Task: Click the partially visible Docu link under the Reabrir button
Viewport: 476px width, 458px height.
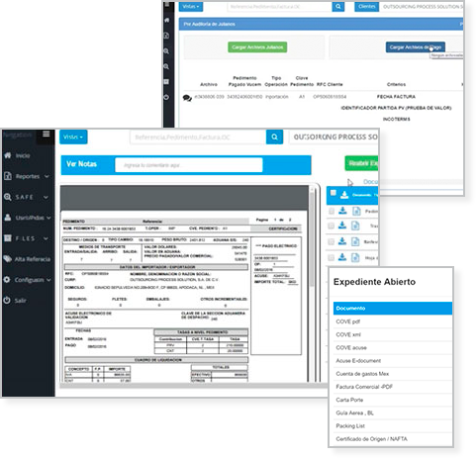Action: 370,182
